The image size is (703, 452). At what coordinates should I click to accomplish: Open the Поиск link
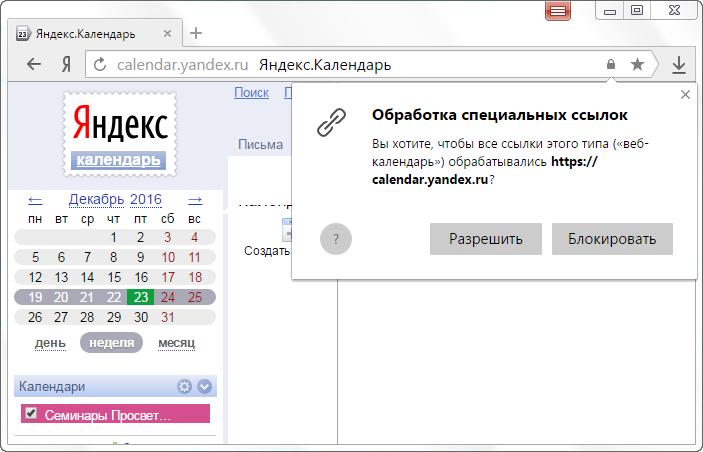252,92
